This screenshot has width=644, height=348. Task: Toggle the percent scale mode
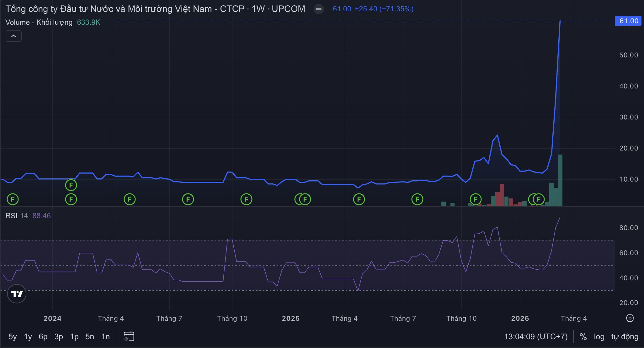click(x=583, y=337)
